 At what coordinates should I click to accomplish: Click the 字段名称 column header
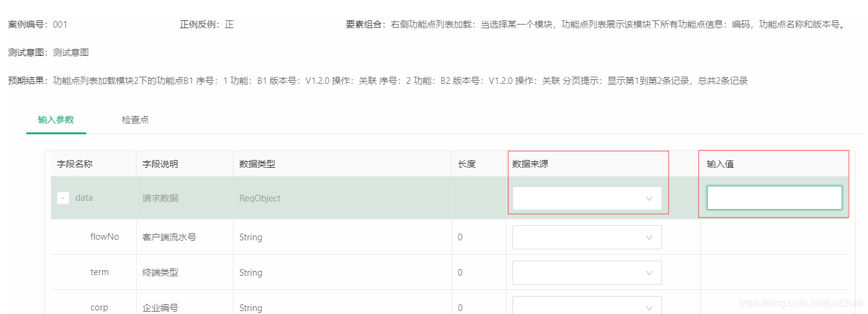[75, 164]
